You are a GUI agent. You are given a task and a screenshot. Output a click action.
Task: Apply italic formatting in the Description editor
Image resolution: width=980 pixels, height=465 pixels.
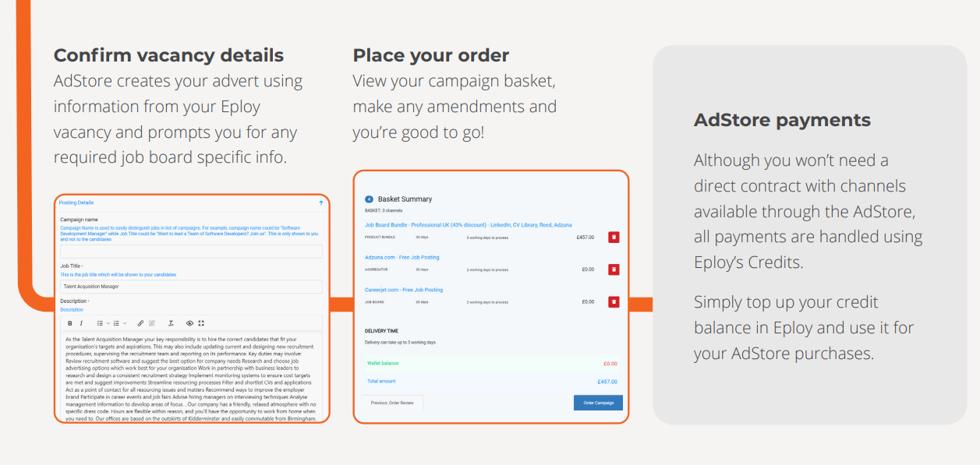81,323
